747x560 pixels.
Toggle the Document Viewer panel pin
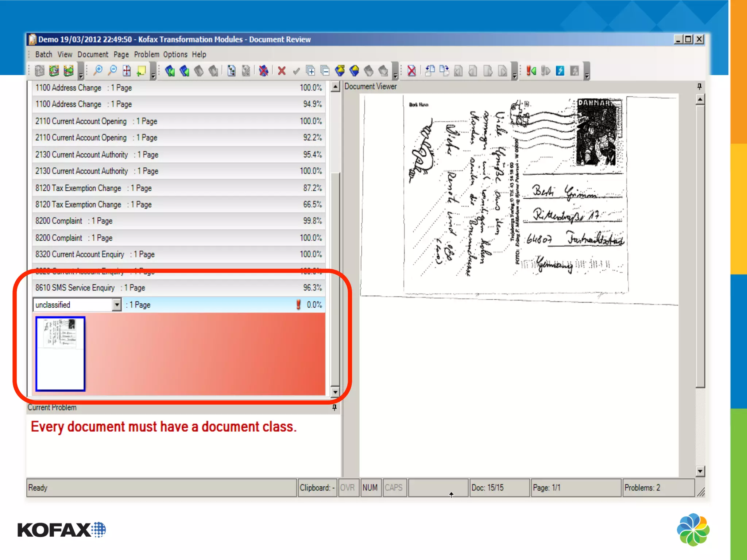[x=699, y=86]
